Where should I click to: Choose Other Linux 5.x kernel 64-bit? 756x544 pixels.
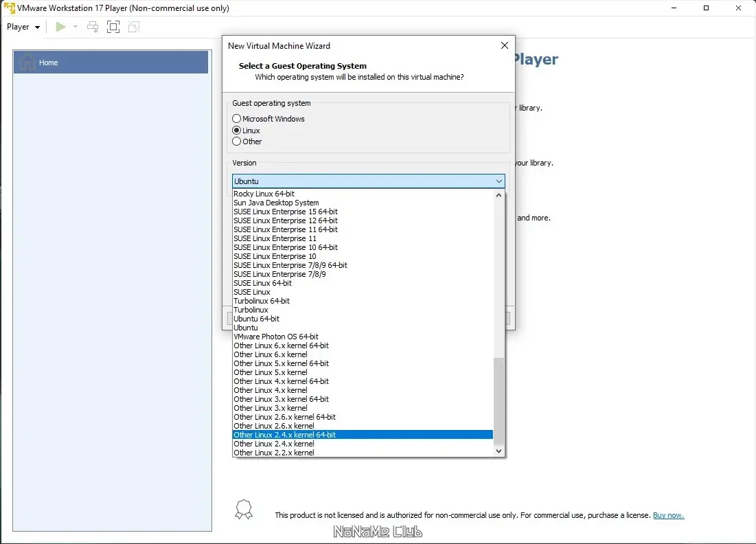(x=363, y=363)
